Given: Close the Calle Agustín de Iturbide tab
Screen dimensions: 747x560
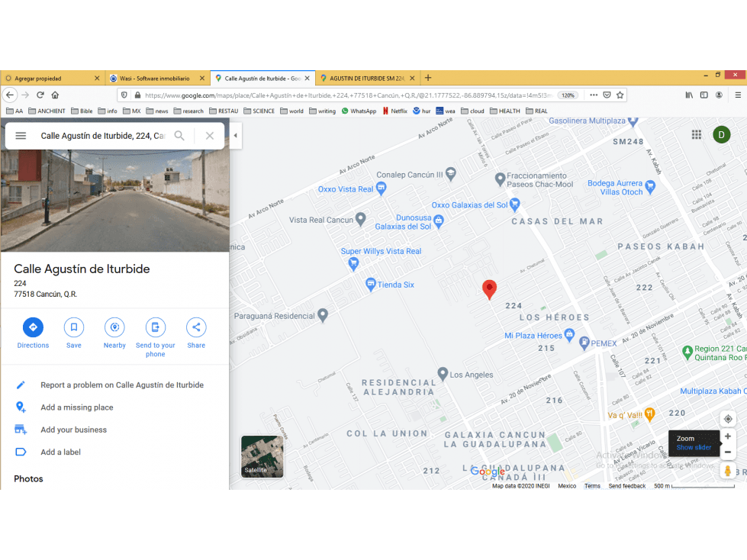Looking at the screenshot, I should coord(307,78).
